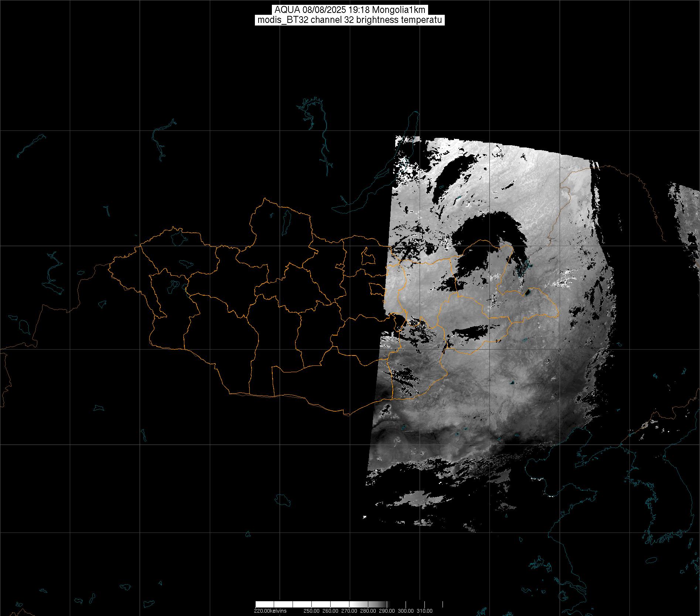Image resolution: width=700 pixels, height=616 pixels.
Task: Click the "220.00kelvins" colorbar label
Action: [270, 611]
